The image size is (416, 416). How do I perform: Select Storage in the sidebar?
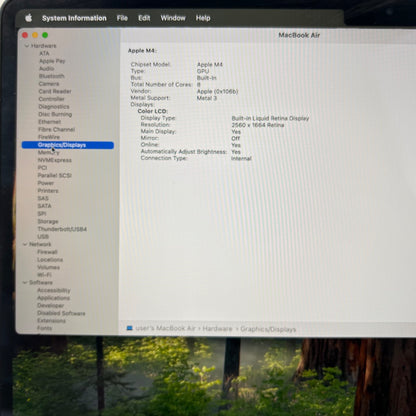pos(48,221)
